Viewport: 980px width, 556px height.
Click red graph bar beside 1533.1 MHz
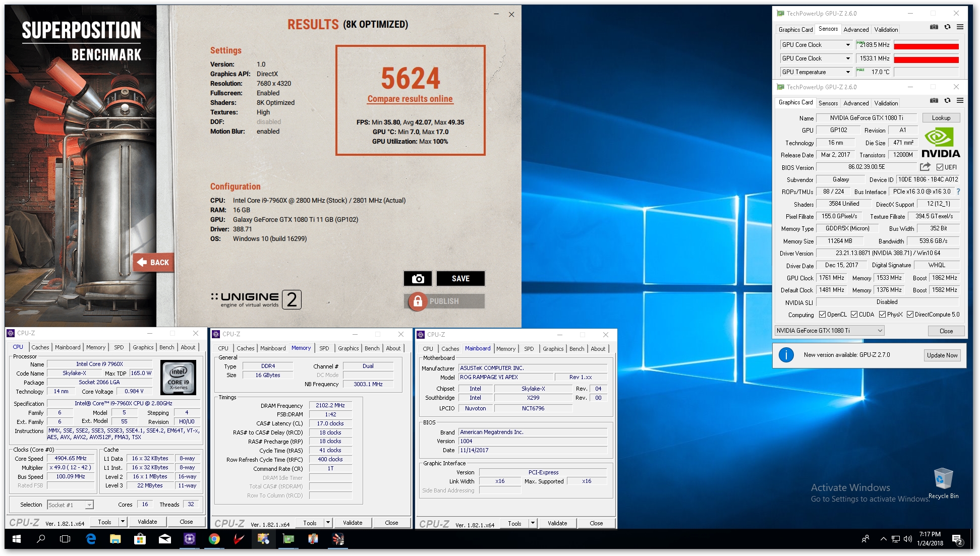tap(926, 60)
